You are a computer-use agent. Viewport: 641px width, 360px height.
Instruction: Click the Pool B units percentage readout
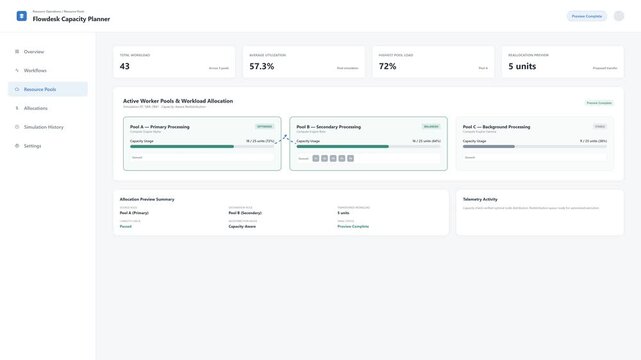tap(426, 141)
